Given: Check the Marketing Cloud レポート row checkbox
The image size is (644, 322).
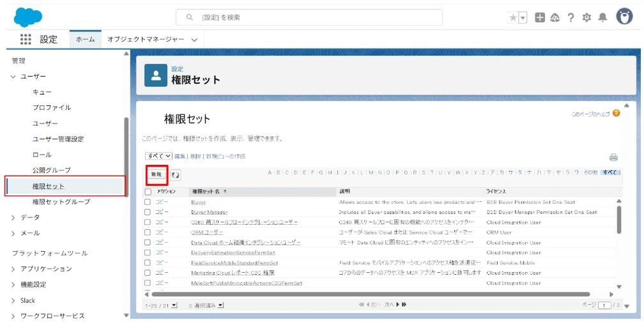Looking at the screenshot, I should (148, 272).
